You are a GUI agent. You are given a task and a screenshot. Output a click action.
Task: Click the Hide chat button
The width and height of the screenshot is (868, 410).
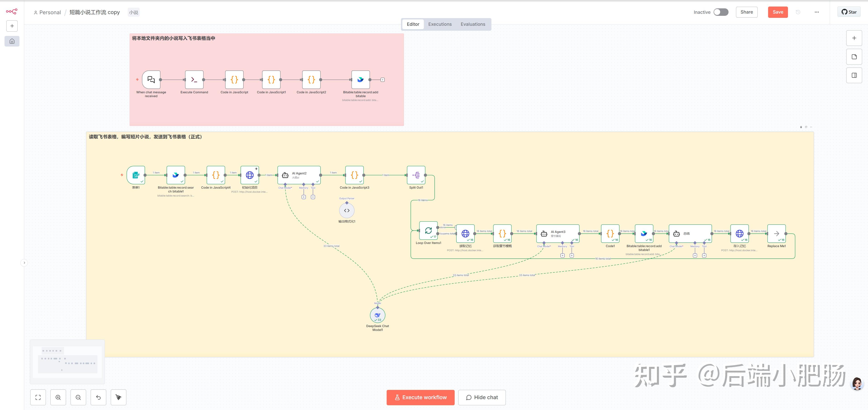(x=481, y=397)
